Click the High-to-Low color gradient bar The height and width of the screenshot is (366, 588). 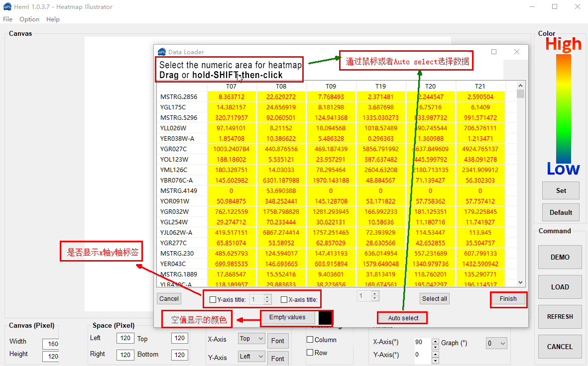pyautogui.click(x=563, y=108)
